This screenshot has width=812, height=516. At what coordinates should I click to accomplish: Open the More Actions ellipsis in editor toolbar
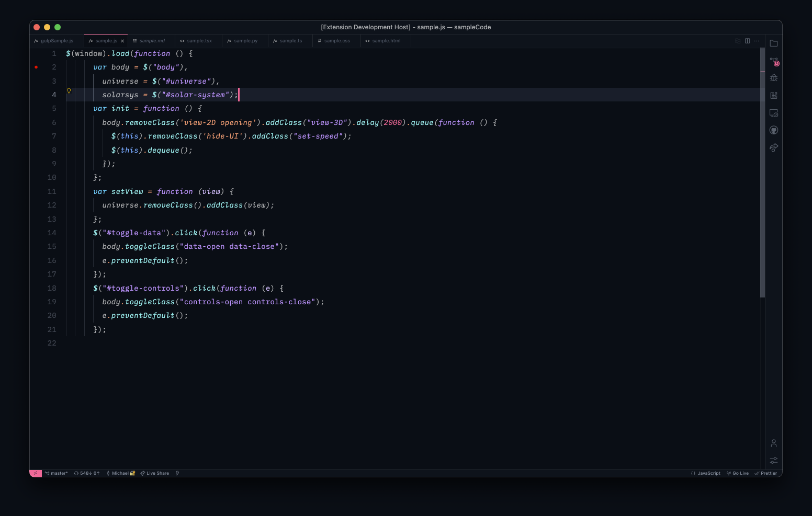(757, 41)
